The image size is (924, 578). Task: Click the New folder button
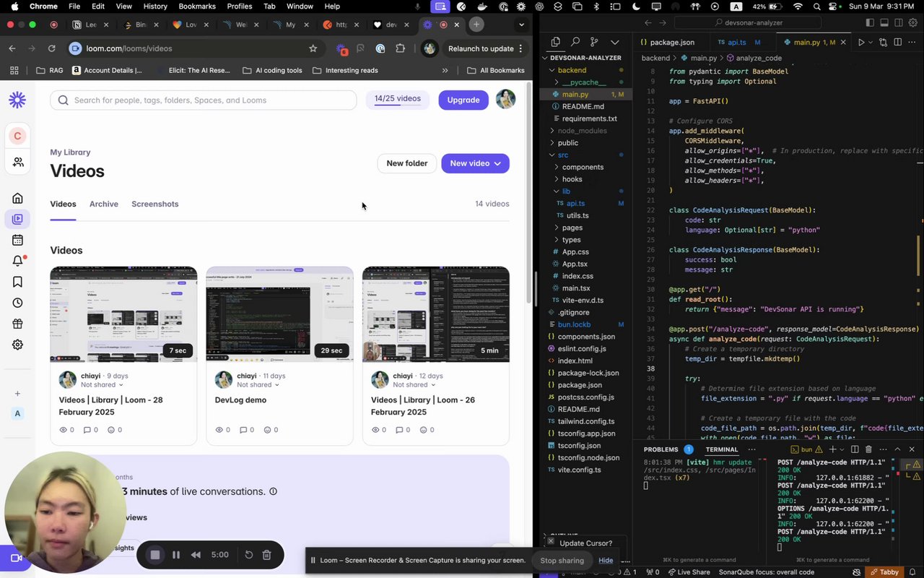tap(407, 163)
